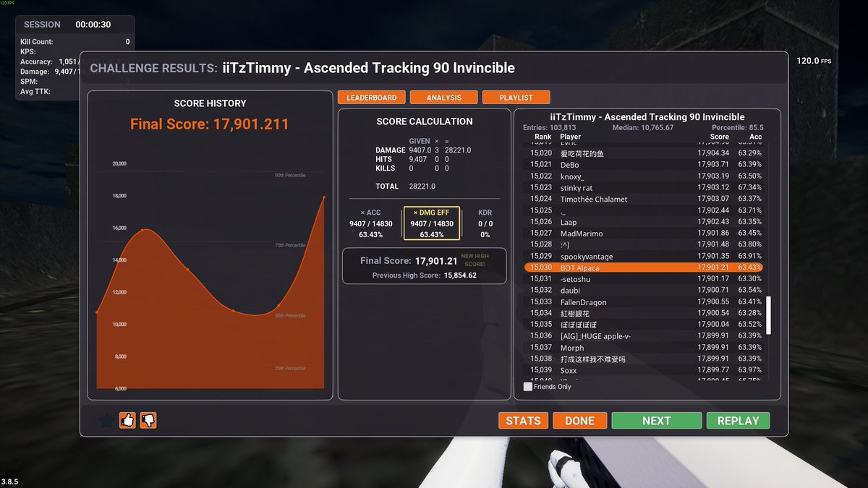Click the Final Score 17,901.211 heading
Image resolution: width=868 pixels, height=488 pixels.
click(x=210, y=124)
